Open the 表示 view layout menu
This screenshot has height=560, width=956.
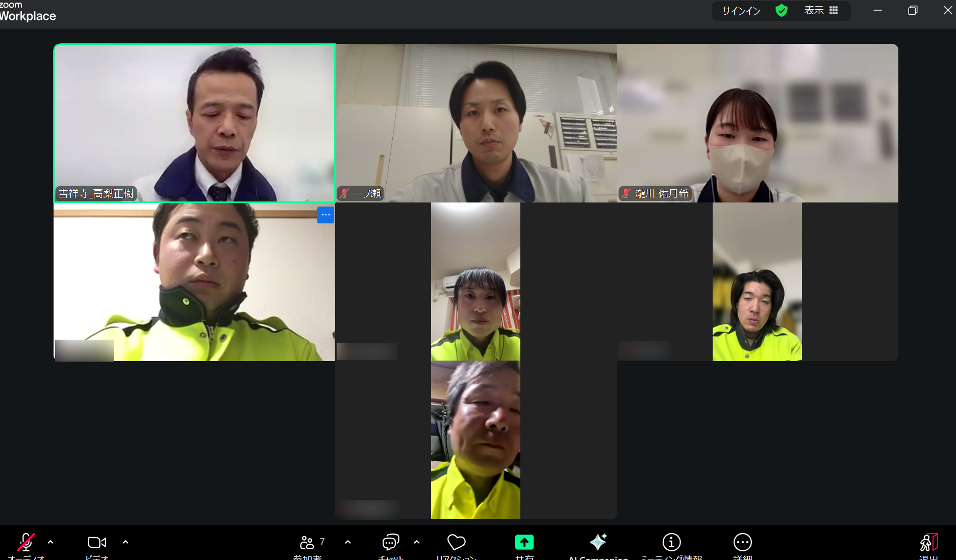821,11
